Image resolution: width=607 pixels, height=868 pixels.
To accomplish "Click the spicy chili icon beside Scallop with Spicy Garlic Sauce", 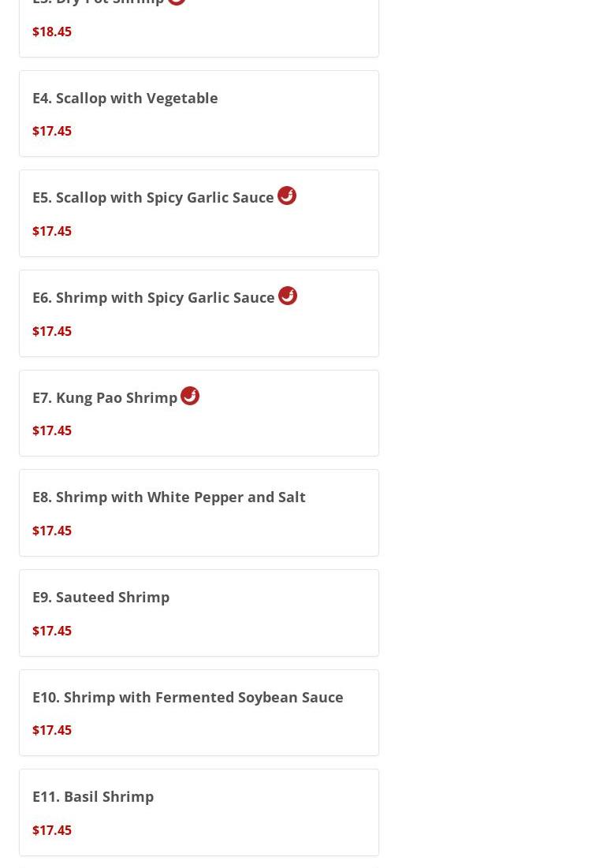I will (287, 196).
